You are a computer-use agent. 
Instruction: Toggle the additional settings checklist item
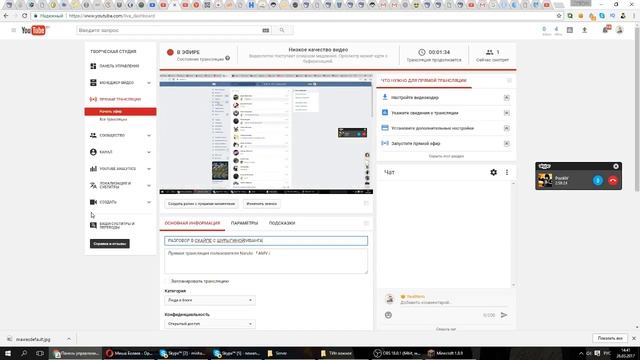pyautogui.click(x=507, y=128)
